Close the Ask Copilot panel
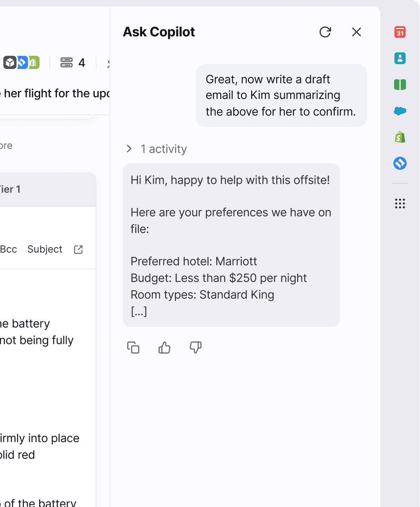 [x=356, y=32]
